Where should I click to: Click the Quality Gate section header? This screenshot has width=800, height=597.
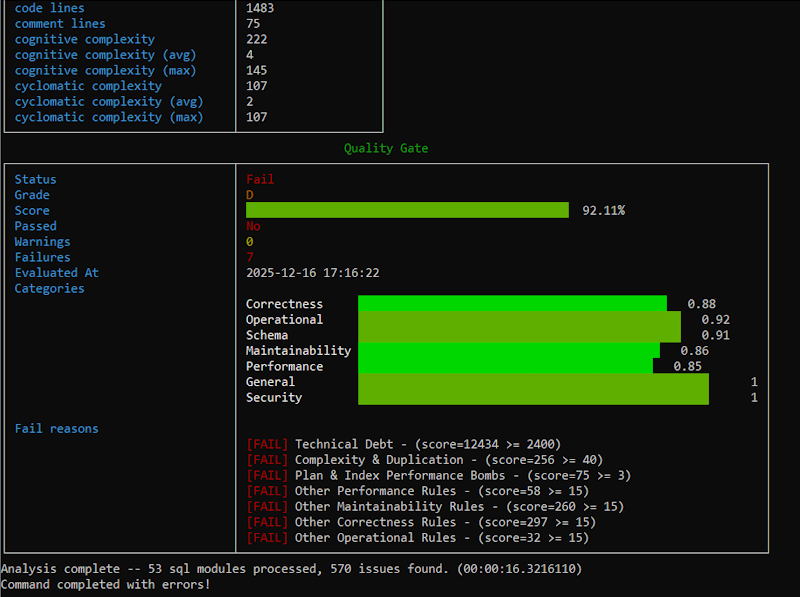coord(386,147)
